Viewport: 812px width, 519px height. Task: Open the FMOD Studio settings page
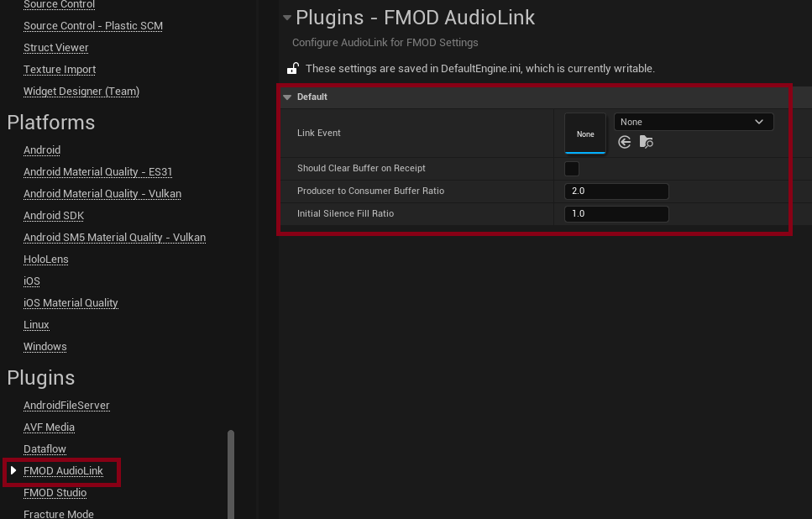click(x=54, y=492)
